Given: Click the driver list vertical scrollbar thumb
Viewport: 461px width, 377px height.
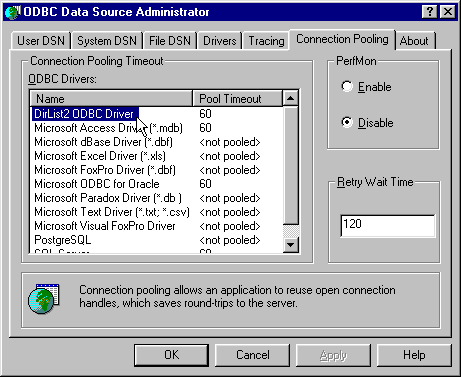Looking at the screenshot, I should [290, 165].
